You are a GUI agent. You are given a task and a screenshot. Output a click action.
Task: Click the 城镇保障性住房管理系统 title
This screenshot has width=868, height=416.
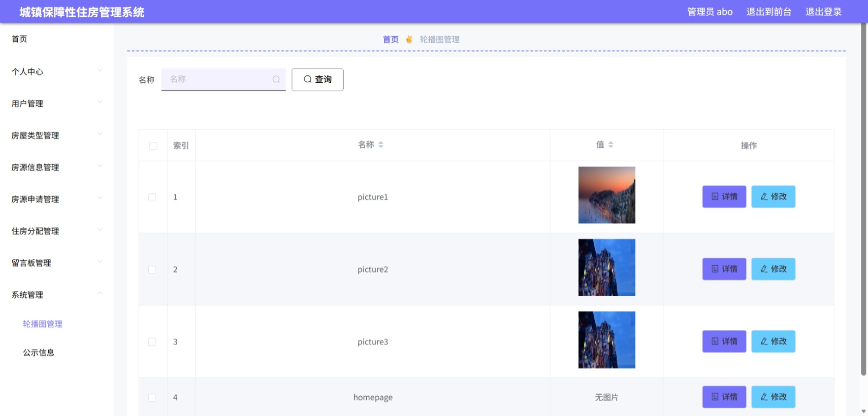(x=82, y=12)
